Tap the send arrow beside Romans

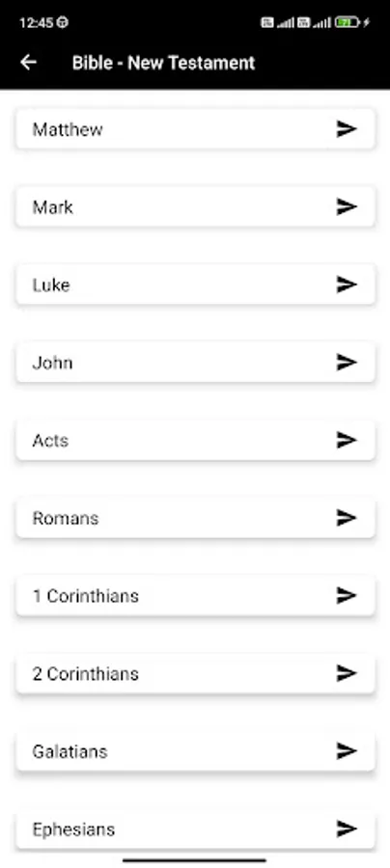[x=347, y=518]
